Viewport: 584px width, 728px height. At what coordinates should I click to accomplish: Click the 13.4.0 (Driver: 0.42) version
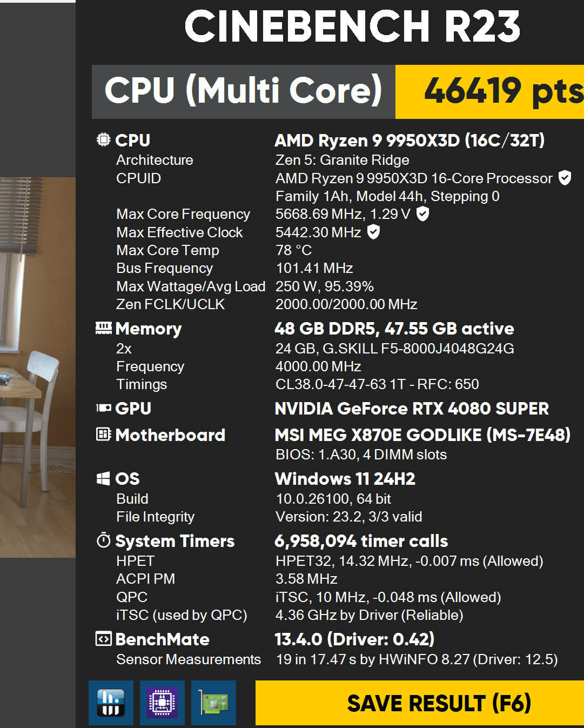point(354,639)
